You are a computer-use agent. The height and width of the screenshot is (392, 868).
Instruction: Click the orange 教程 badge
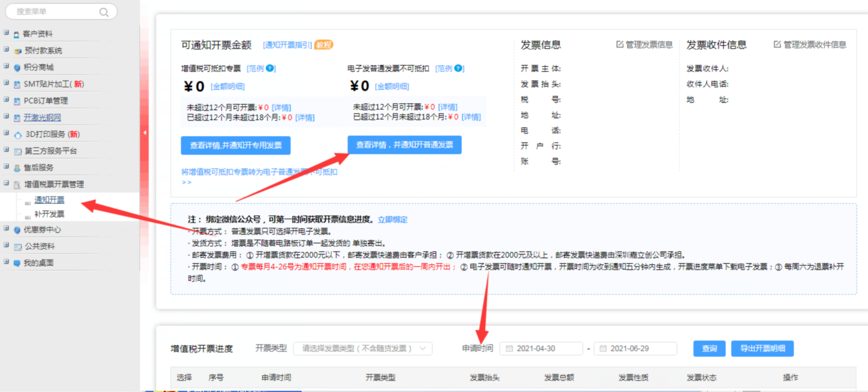click(324, 44)
